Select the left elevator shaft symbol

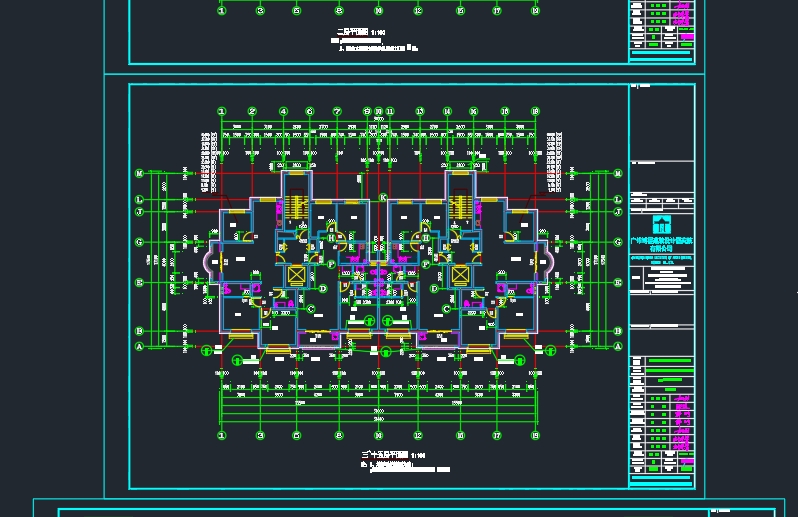click(297, 275)
